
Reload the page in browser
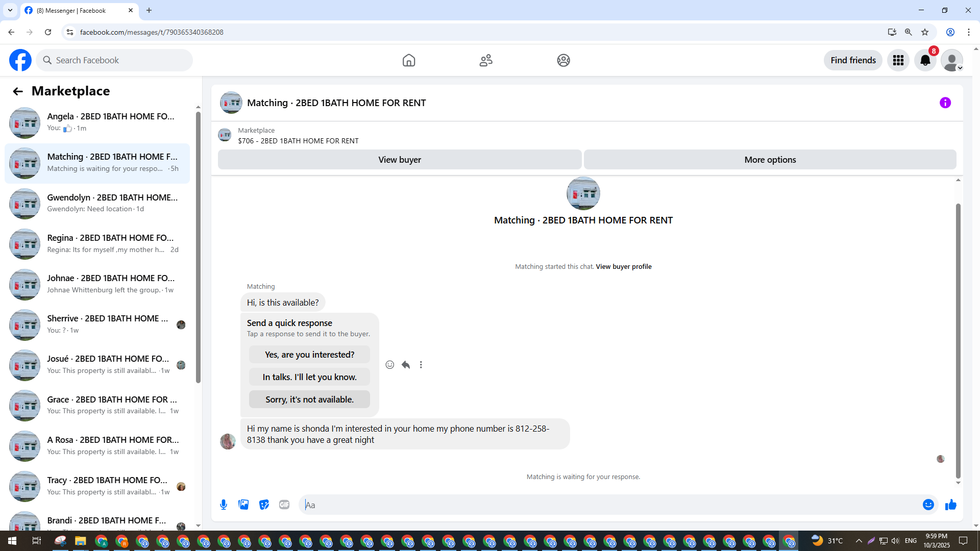(48, 32)
